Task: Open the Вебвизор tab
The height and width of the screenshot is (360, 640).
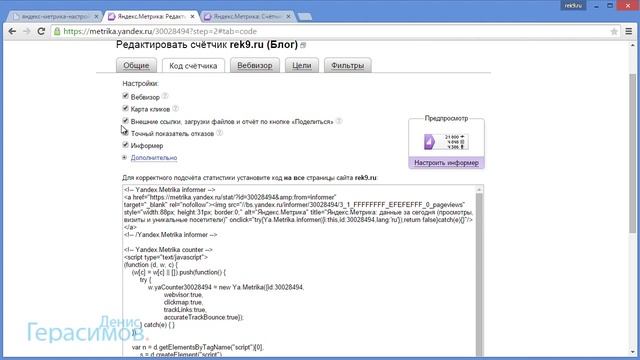Action: point(255,65)
